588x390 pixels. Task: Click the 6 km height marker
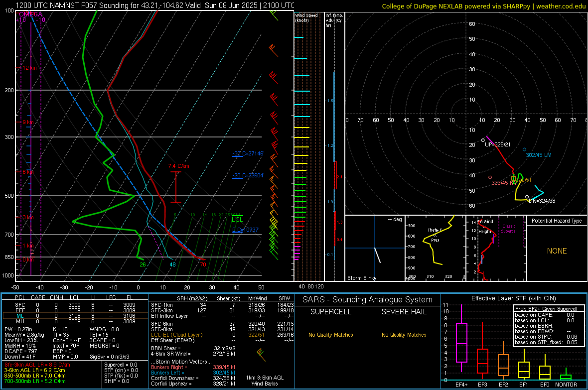[x=29, y=172]
